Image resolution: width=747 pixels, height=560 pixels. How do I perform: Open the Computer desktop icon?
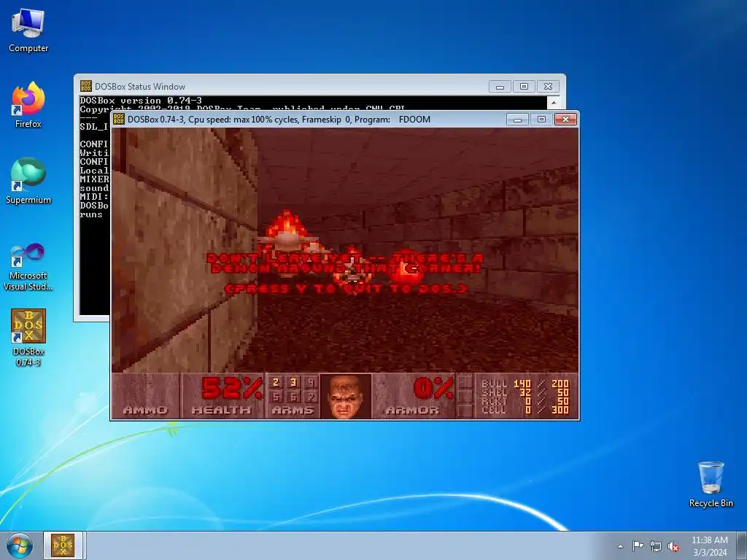[x=28, y=31]
